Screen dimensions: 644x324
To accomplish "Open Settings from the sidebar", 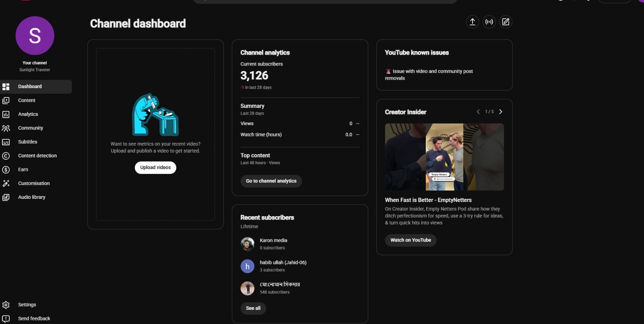I will (36, 305).
